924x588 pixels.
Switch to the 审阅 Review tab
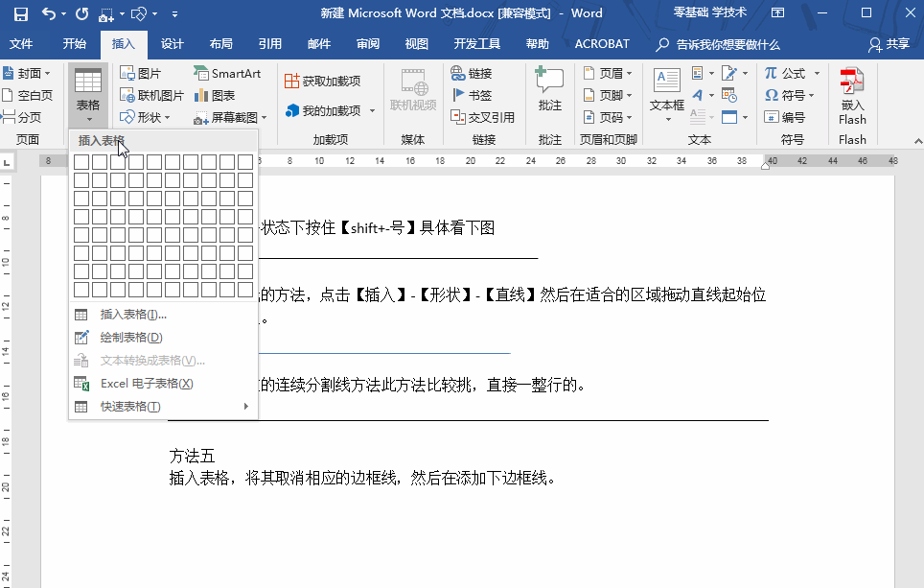pyautogui.click(x=368, y=43)
